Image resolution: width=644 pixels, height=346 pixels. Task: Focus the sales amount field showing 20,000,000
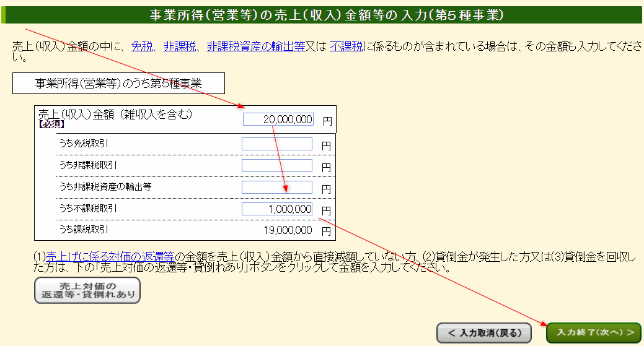278,119
